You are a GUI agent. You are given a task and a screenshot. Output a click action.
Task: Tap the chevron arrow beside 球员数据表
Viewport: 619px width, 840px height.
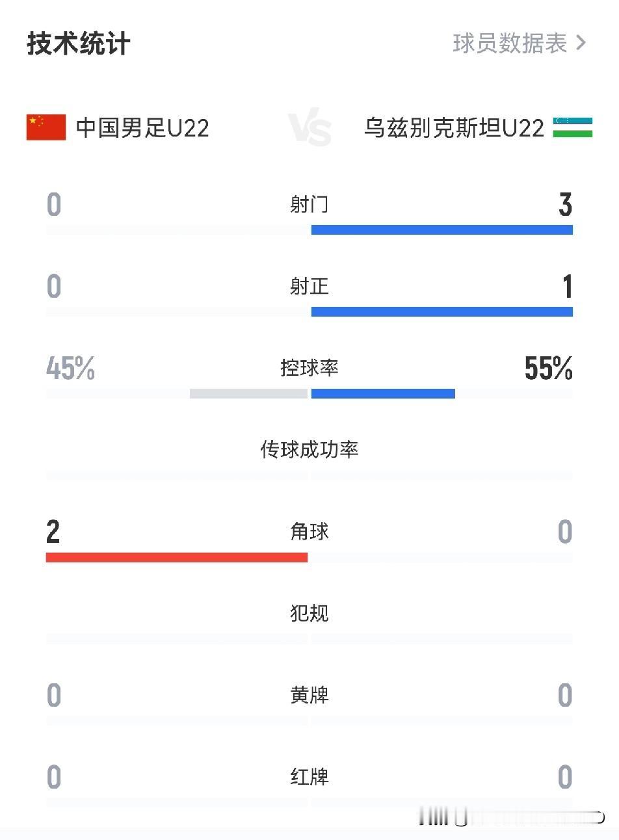[x=581, y=44]
